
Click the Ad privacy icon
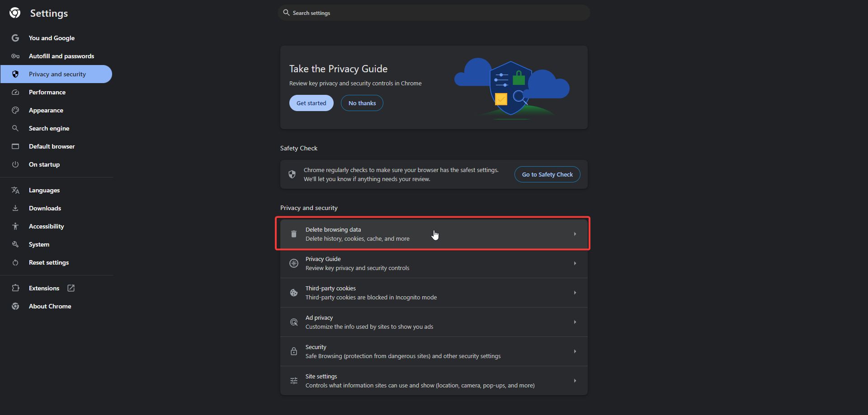click(x=294, y=322)
